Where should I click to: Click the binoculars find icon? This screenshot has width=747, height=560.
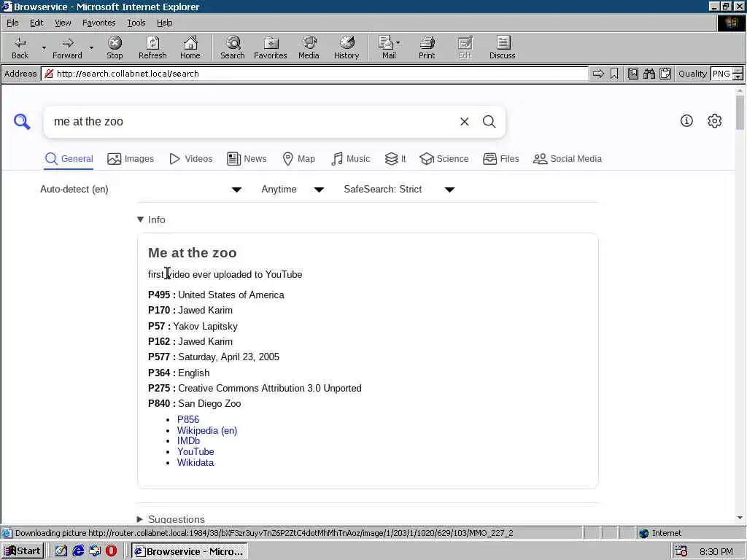tap(649, 74)
